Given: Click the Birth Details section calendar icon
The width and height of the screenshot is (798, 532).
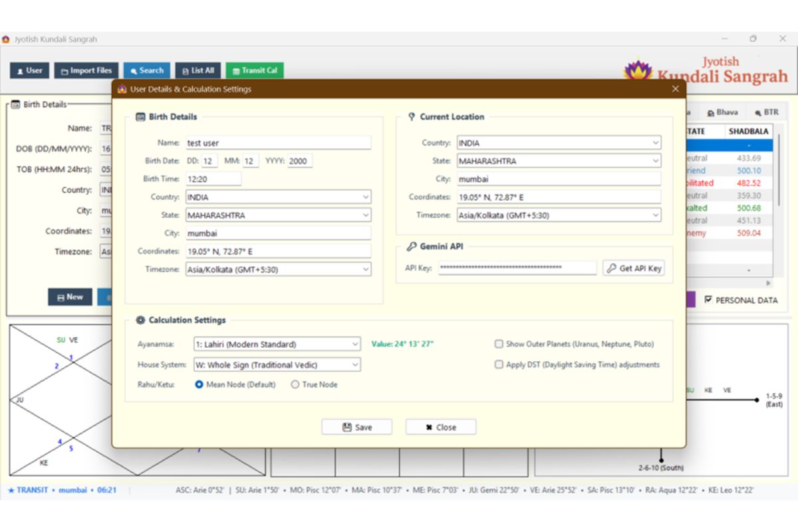Looking at the screenshot, I should (140, 116).
